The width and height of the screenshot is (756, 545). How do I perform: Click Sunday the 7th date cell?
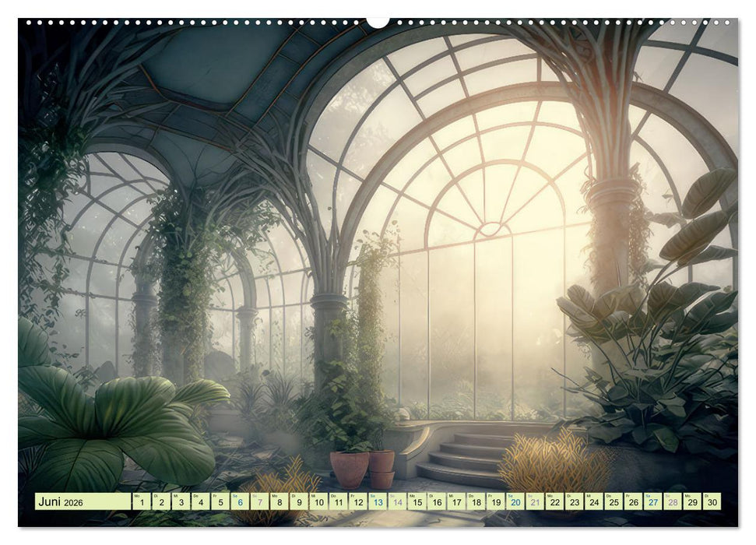point(259,501)
